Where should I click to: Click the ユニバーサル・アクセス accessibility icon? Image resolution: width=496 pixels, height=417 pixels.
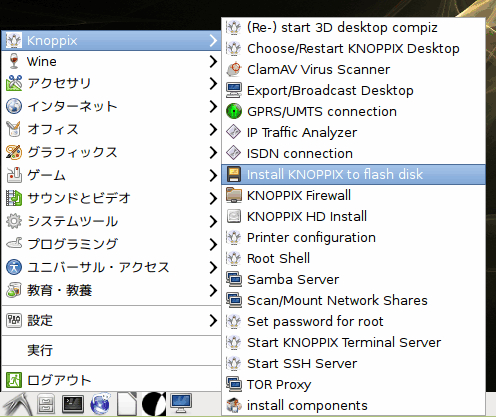pos(14,267)
